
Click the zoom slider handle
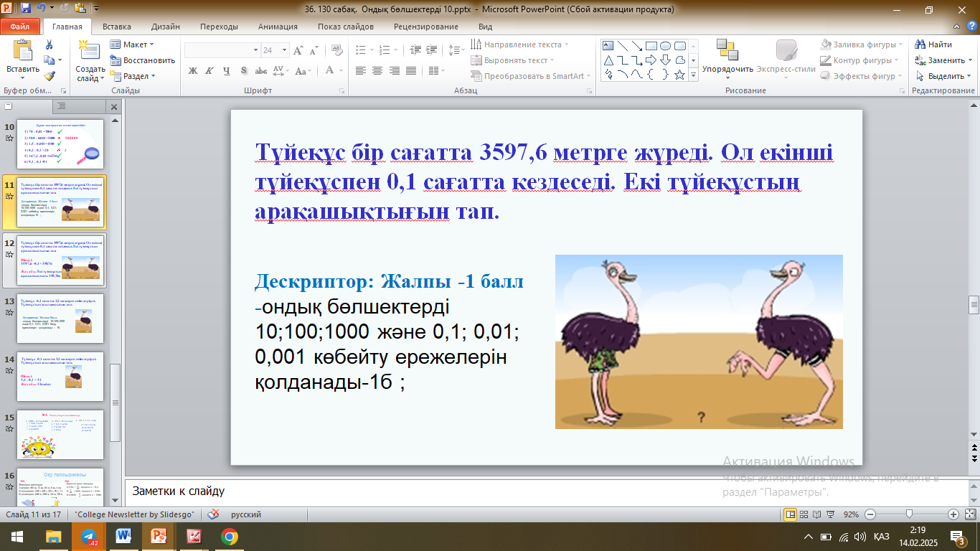909,514
